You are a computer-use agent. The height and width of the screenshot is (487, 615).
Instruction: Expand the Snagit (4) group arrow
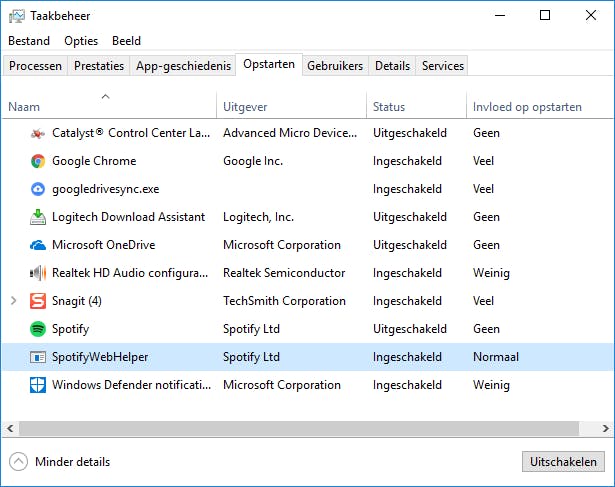tap(13, 301)
